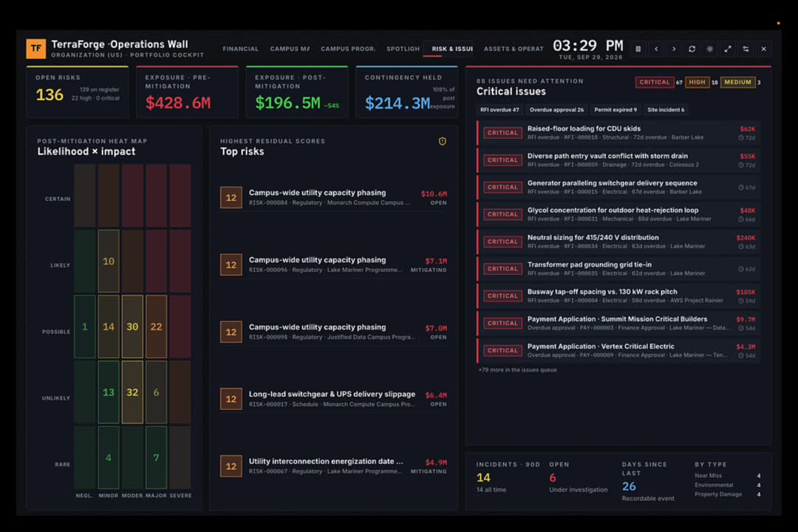Image resolution: width=798 pixels, height=532 pixels.
Task: Open Utility interconnection energization date risk
Action: click(x=334, y=465)
